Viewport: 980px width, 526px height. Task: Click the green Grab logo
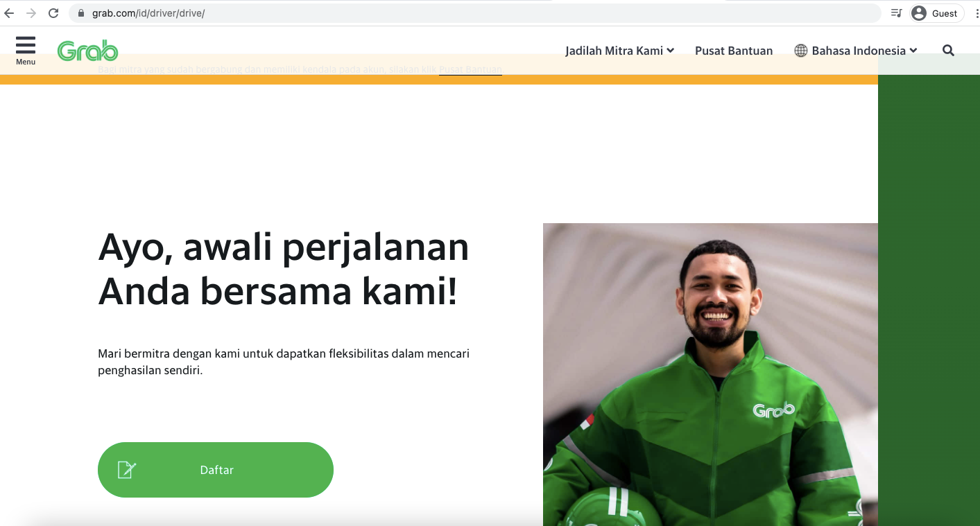(x=87, y=51)
